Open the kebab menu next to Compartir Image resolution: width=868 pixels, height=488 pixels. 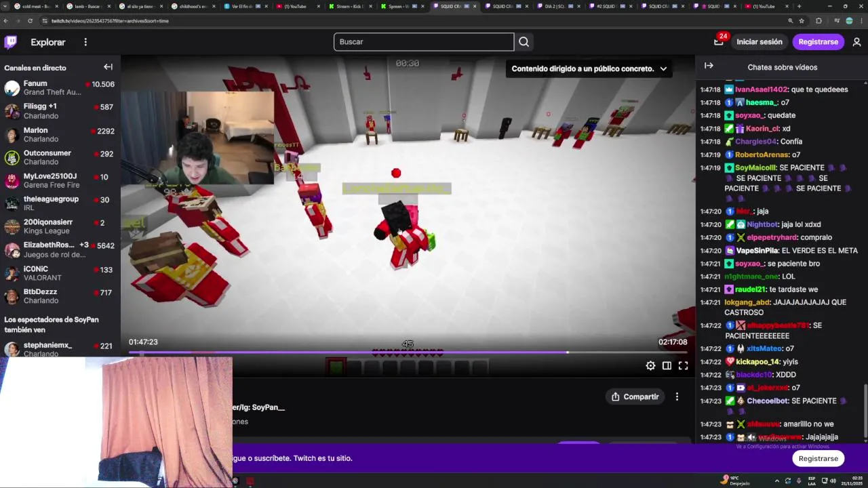click(x=677, y=396)
